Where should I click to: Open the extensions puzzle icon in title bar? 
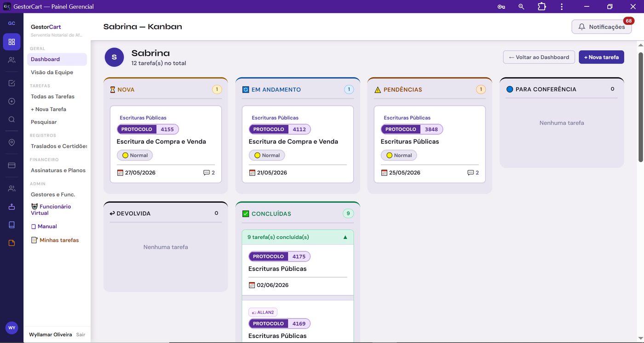(542, 6)
